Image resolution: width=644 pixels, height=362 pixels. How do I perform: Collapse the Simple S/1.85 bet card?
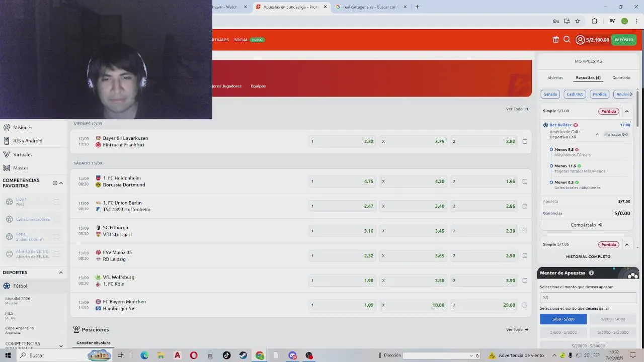click(626, 244)
